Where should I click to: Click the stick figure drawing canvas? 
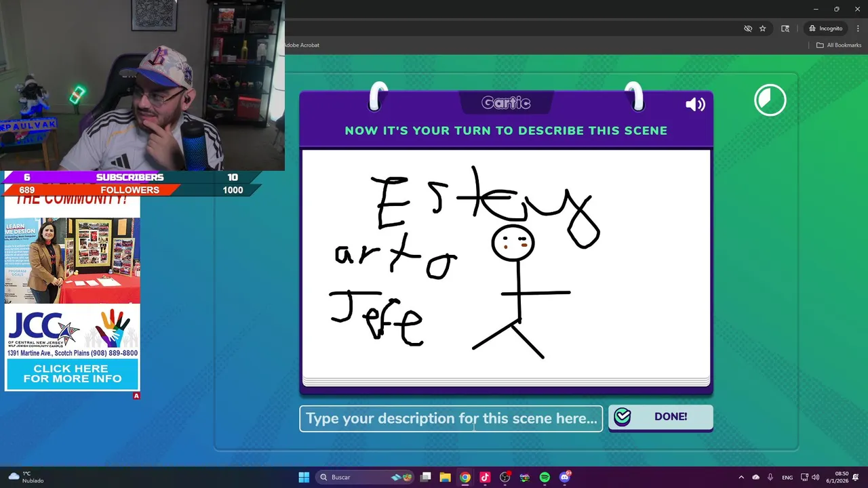pyautogui.click(x=506, y=264)
